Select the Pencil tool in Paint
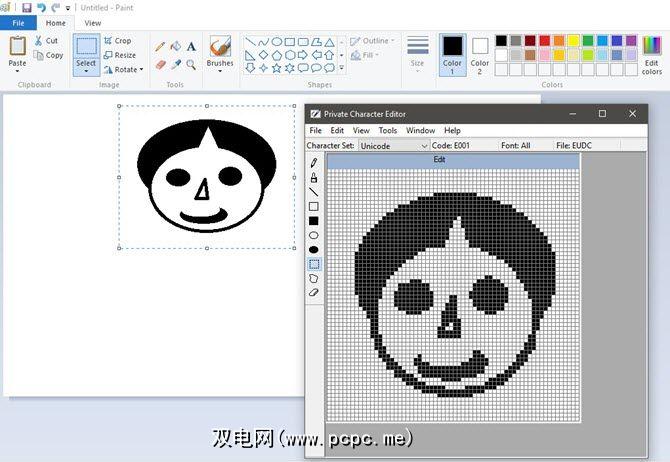 coord(160,47)
